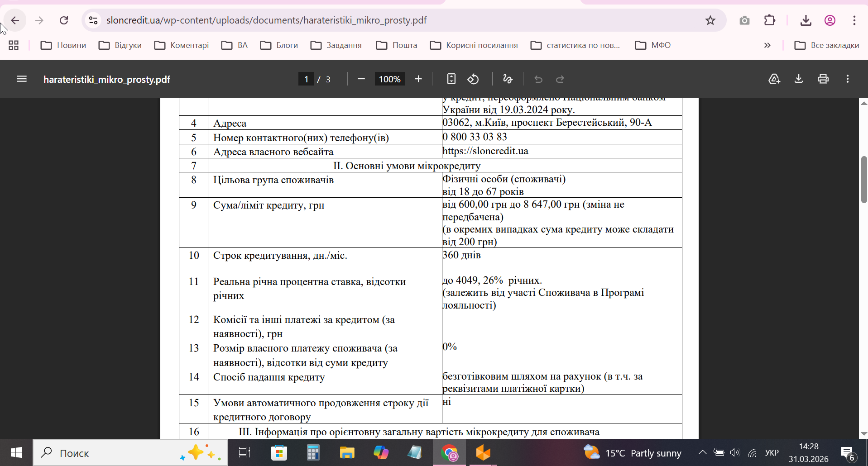Click the PDF vertical scrollbar thumb

point(864,180)
